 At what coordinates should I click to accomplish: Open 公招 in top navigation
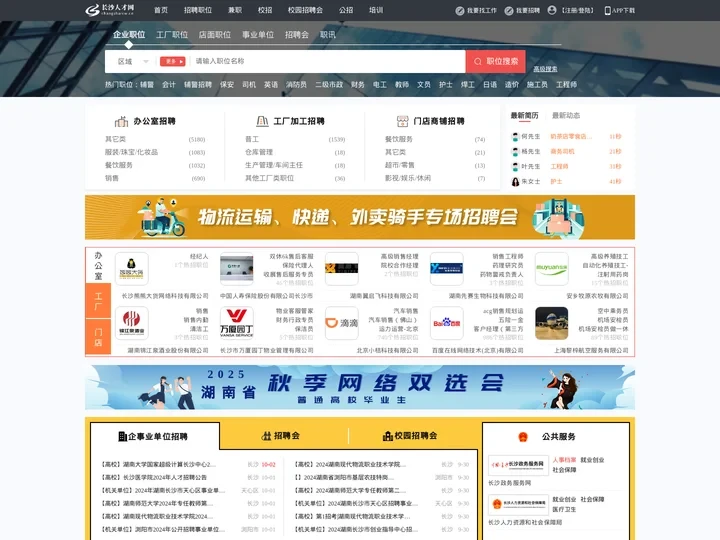pos(346,10)
